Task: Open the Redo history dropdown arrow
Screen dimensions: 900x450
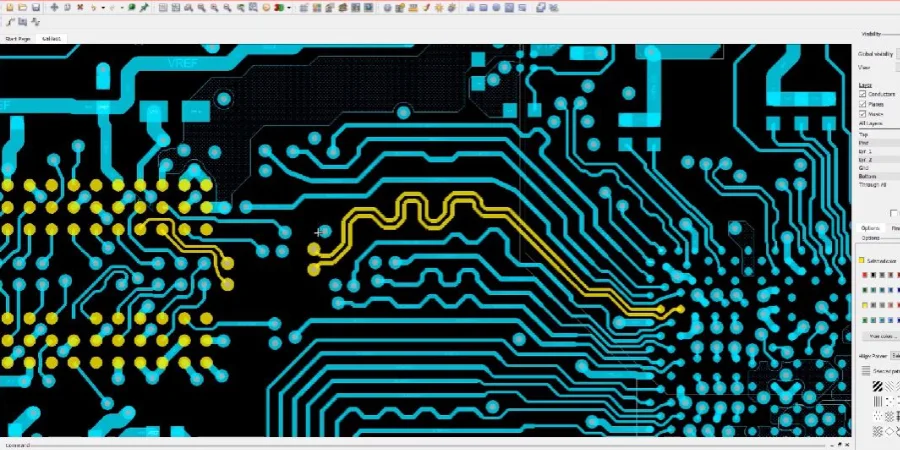Action: (x=122, y=8)
